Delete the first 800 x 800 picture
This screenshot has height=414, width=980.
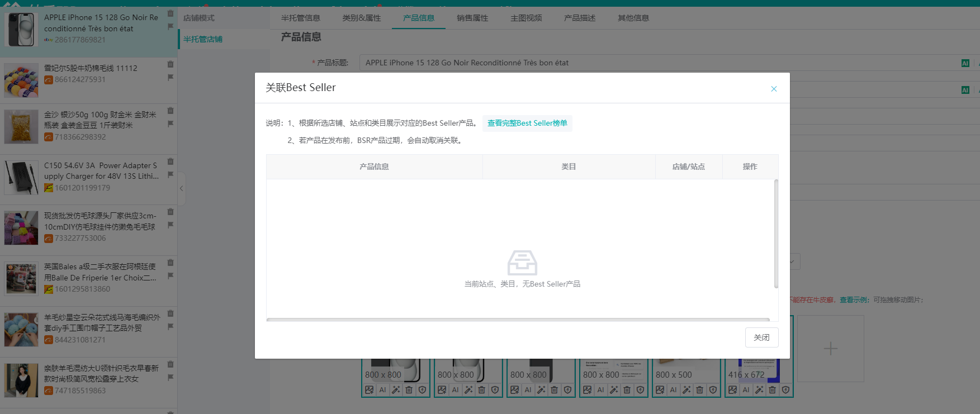[409, 390]
